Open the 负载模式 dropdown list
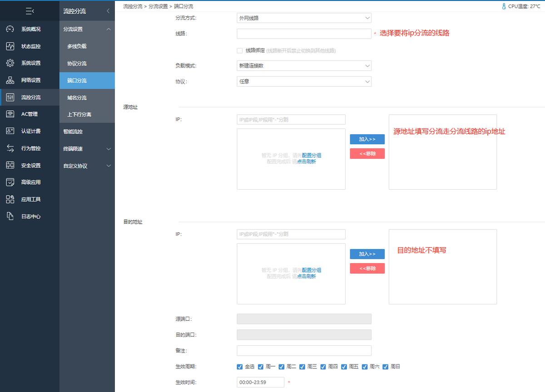The width and height of the screenshot is (545, 392). click(x=304, y=66)
